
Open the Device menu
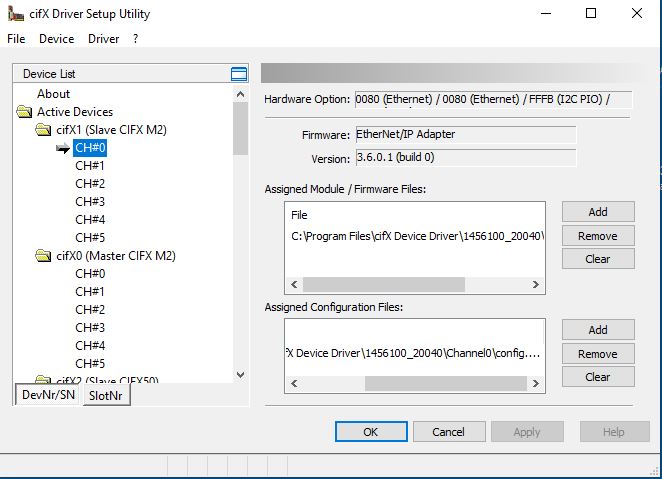coord(57,39)
